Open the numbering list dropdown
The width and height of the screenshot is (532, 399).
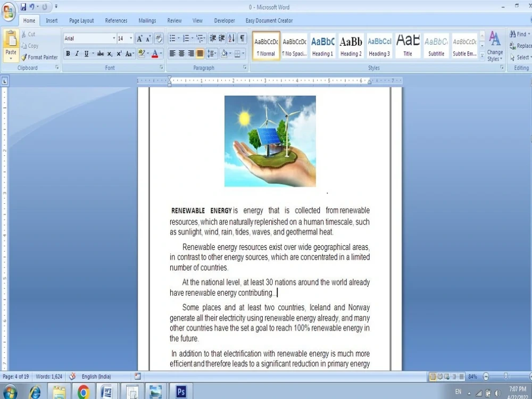[x=193, y=38]
